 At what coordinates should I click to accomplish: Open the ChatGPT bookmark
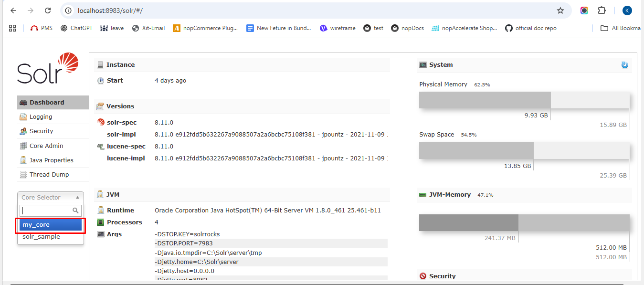(76, 28)
